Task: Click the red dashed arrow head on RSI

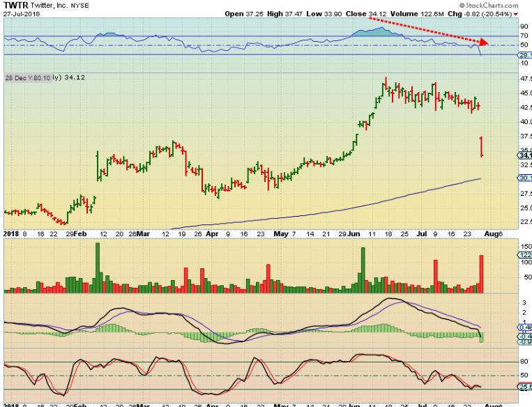Action: coord(485,43)
